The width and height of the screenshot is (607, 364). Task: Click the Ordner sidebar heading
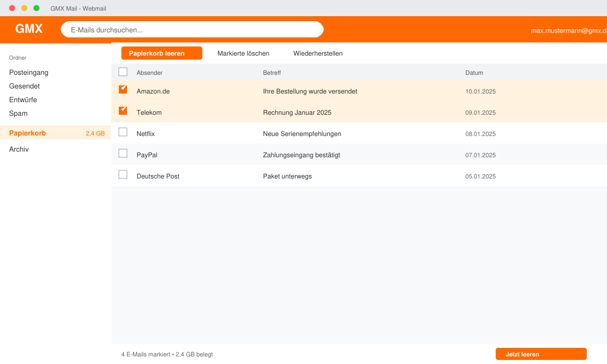(x=18, y=58)
